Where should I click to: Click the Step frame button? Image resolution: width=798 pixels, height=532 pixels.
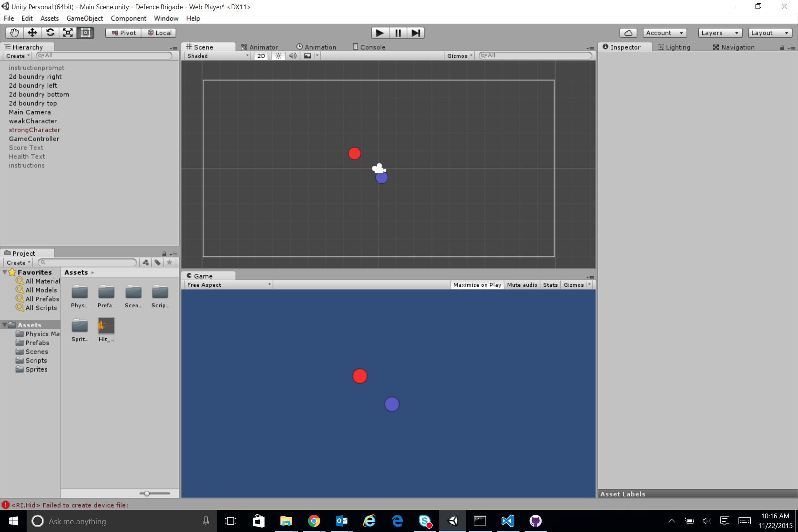click(x=416, y=33)
